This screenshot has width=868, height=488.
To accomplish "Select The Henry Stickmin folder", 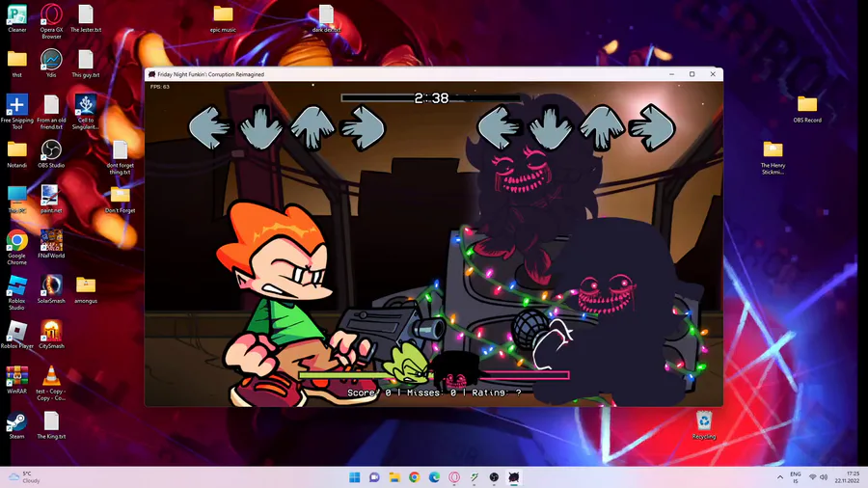I will point(773,157).
